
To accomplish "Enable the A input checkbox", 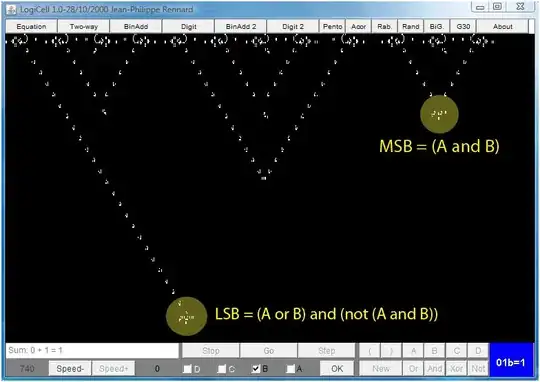I will tap(290, 369).
